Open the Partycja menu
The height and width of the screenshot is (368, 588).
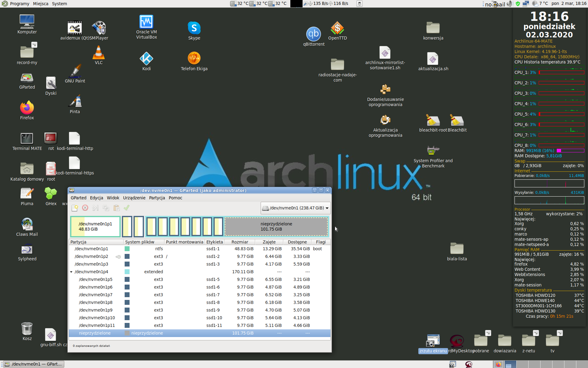(157, 198)
